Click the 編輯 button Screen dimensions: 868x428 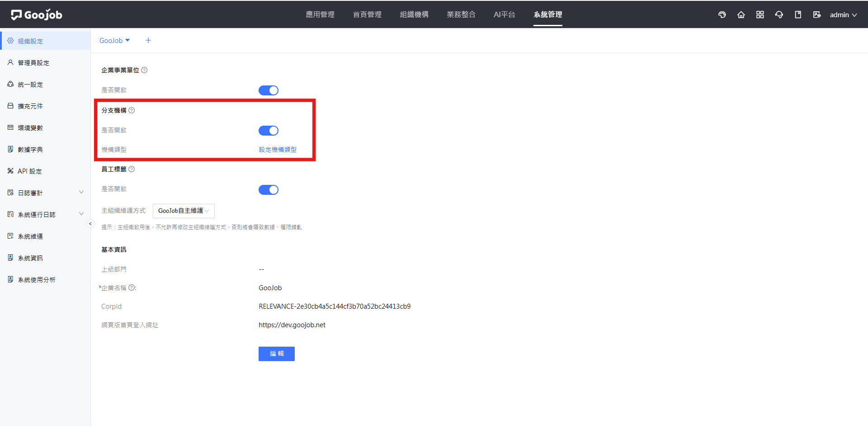277,354
